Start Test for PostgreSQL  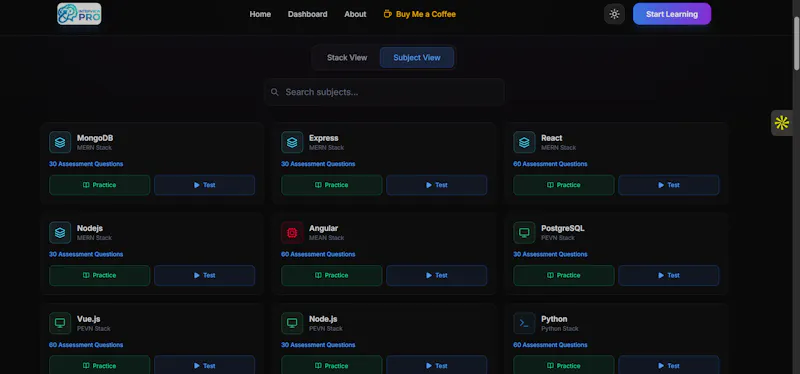click(669, 276)
